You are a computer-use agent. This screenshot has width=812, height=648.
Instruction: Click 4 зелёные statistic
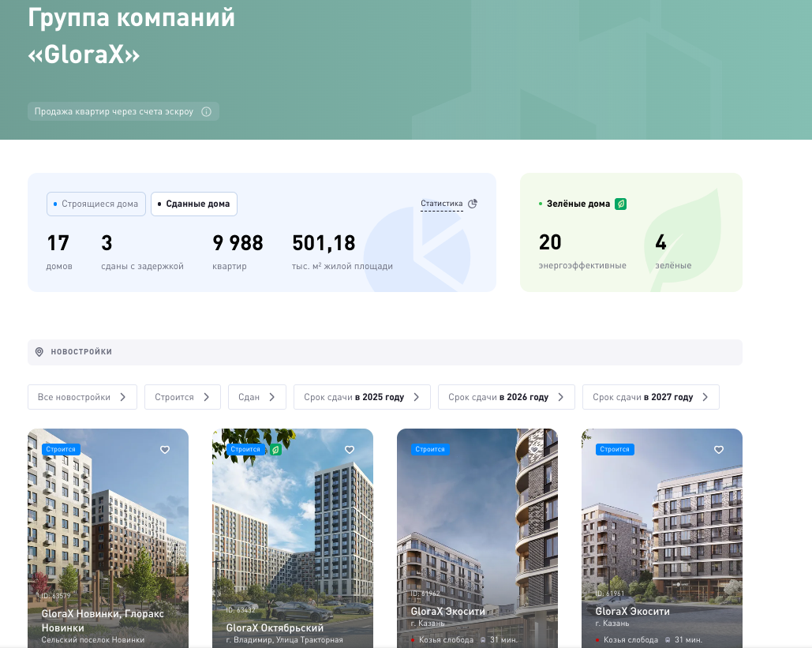point(673,251)
